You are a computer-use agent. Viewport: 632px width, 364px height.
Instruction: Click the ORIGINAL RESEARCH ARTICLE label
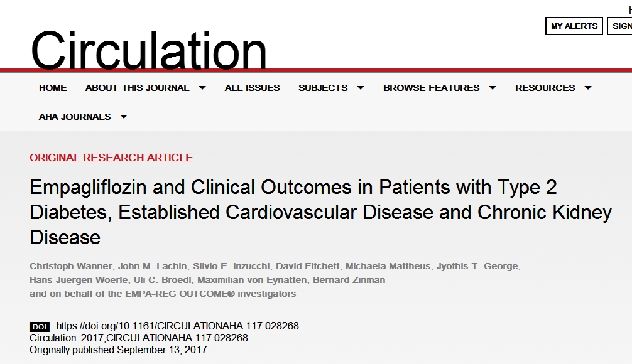(x=111, y=158)
